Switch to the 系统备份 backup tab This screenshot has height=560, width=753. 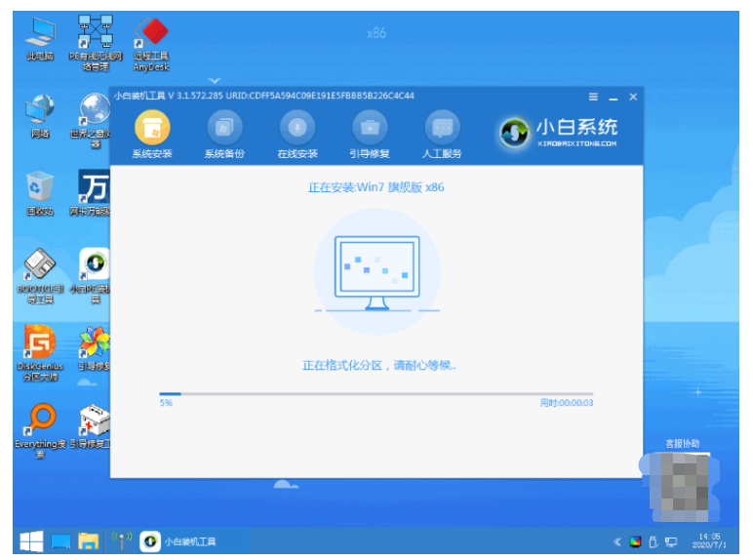pos(224,134)
